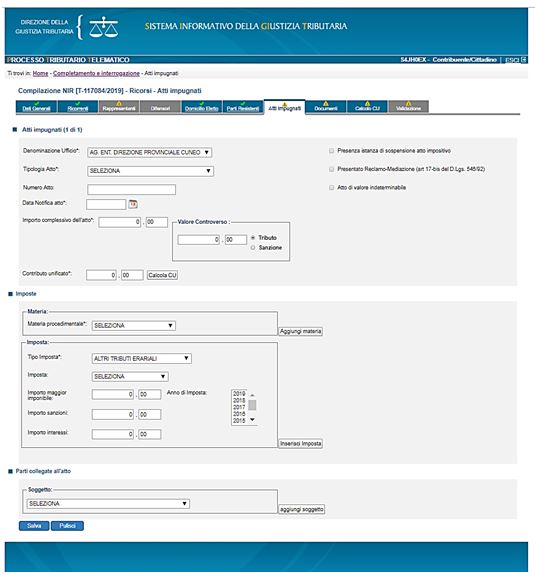Screen dimensions: 535x584
Task: Expand the Tipo Imposta dropdown
Action: pos(142,359)
